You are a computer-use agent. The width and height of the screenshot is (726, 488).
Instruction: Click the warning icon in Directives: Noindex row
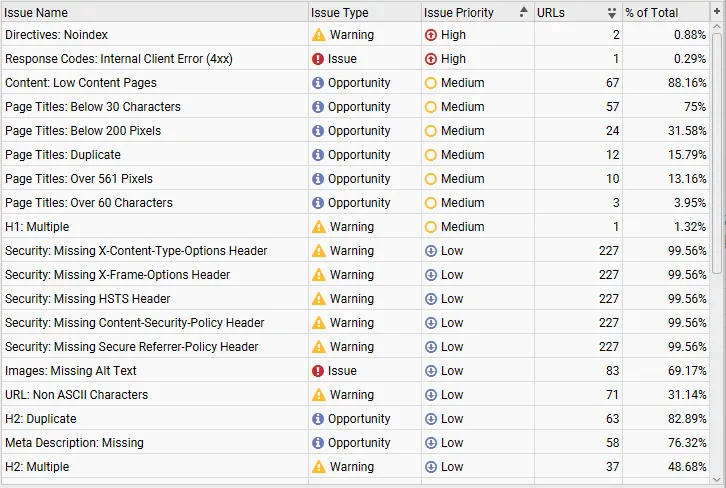(319, 35)
